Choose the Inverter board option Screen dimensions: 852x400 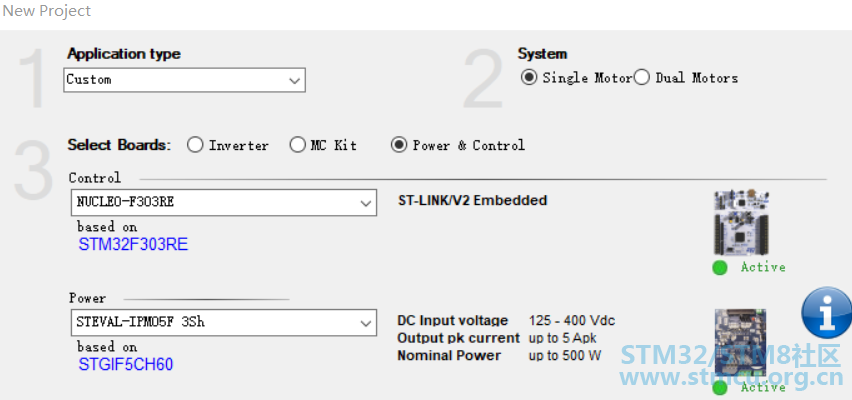pos(195,145)
